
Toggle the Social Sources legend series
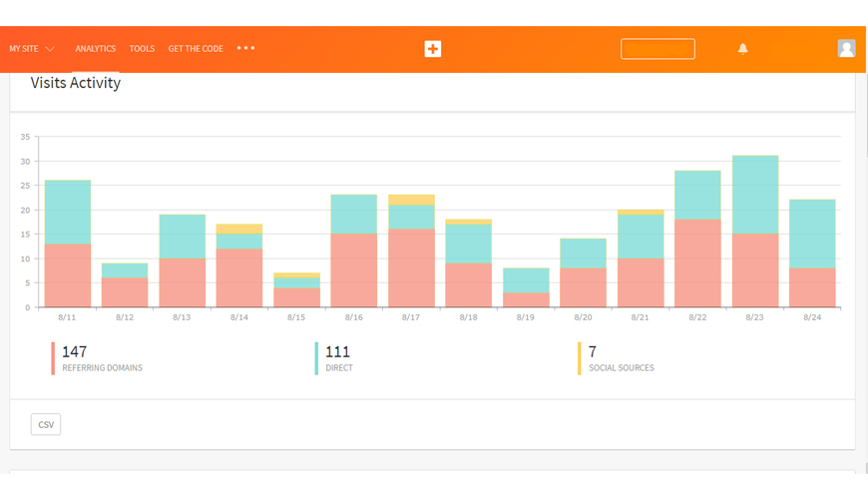click(x=620, y=358)
